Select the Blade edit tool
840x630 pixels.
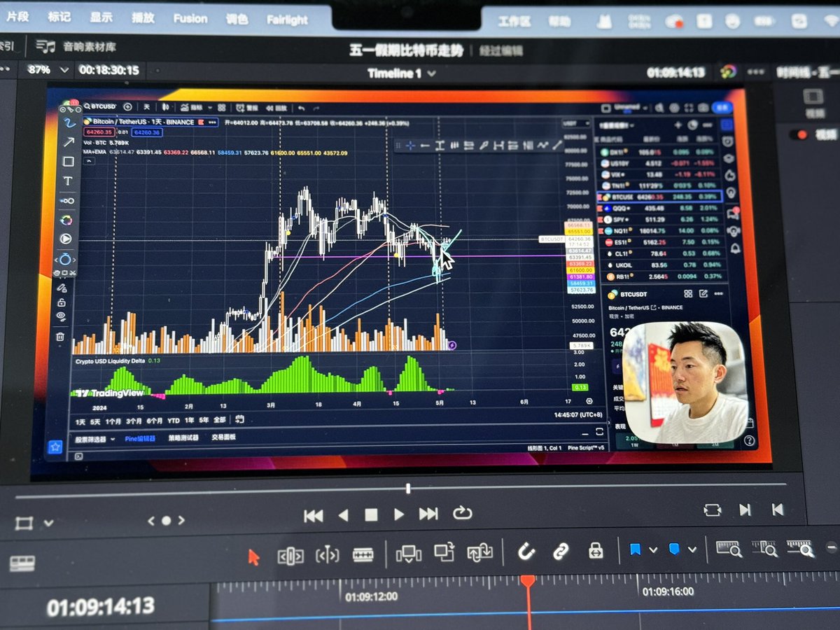[363, 555]
